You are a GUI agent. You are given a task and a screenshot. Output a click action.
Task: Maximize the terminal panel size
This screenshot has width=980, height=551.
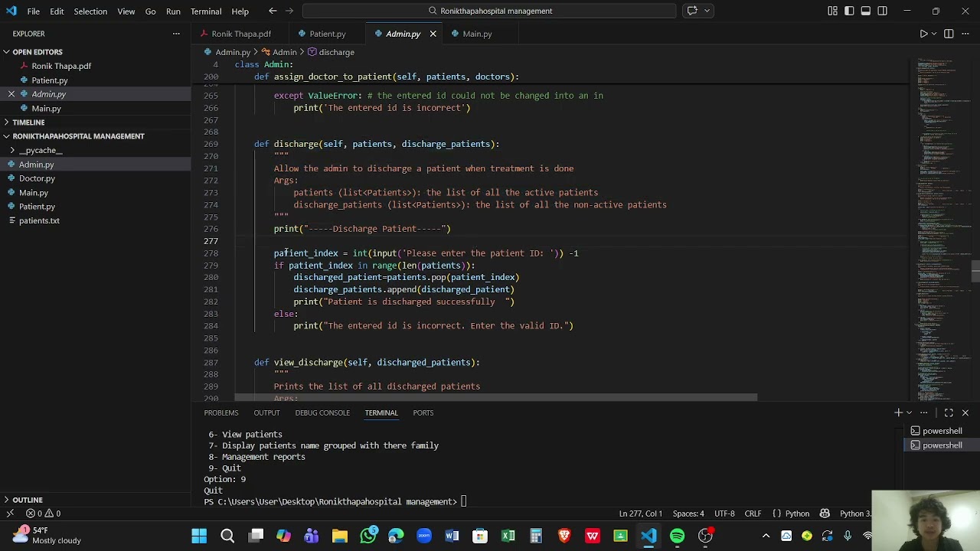coord(949,412)
